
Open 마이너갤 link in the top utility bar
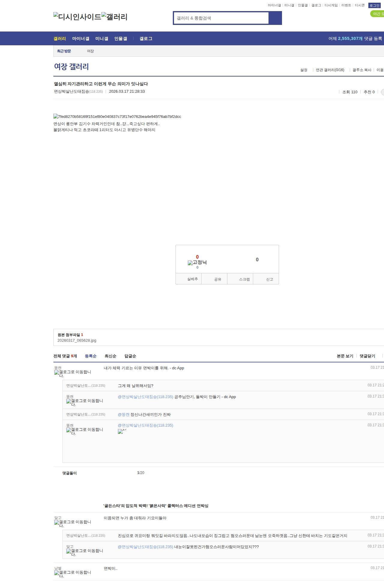274,5
